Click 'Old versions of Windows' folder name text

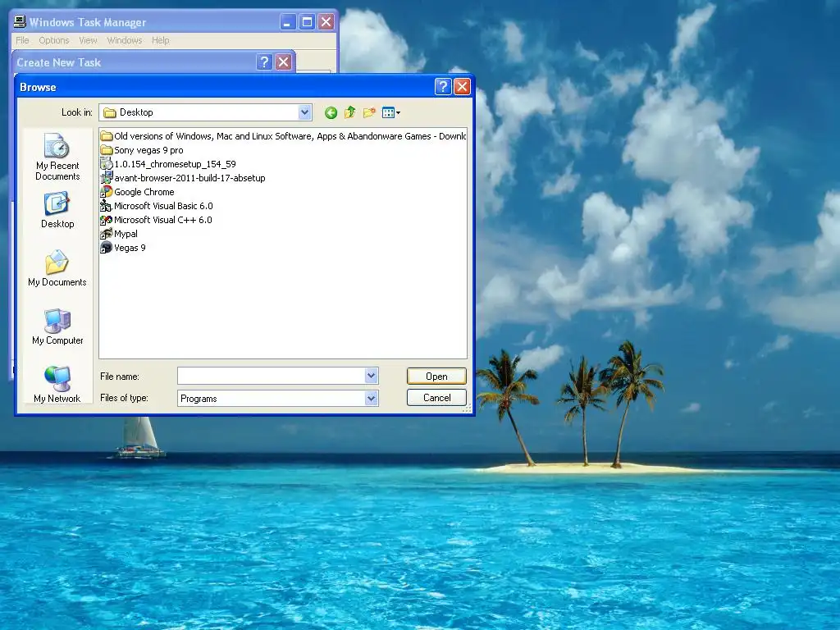click(290, 137)
